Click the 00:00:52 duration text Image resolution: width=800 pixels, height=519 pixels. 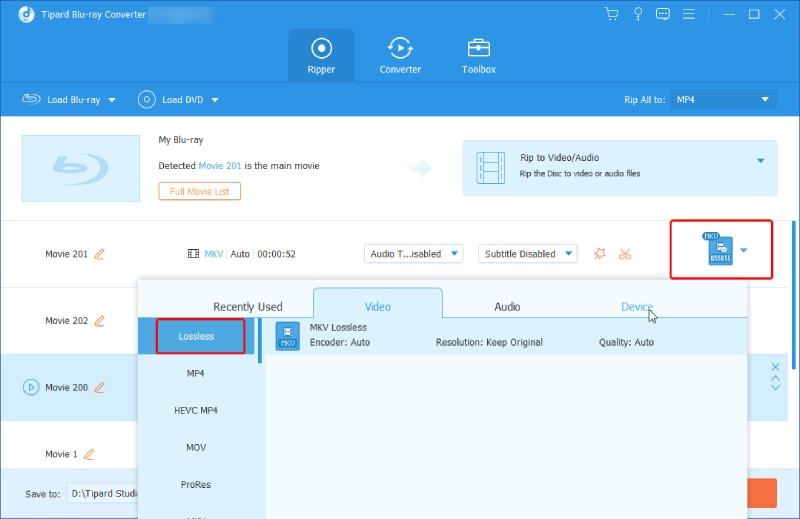click(277, 254)
